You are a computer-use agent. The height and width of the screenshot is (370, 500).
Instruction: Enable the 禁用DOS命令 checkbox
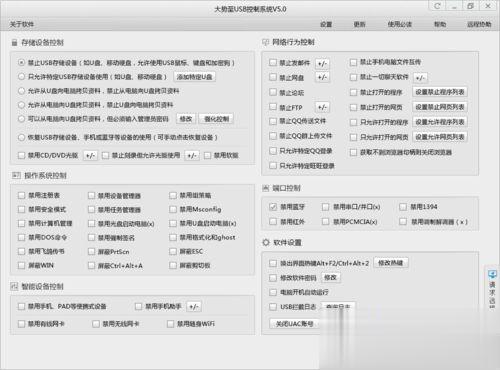(22, 237)
